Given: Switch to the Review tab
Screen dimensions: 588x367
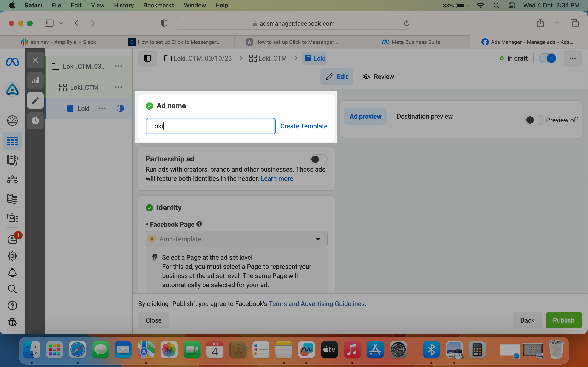Looking at the screenshot, I should (378, 77).
